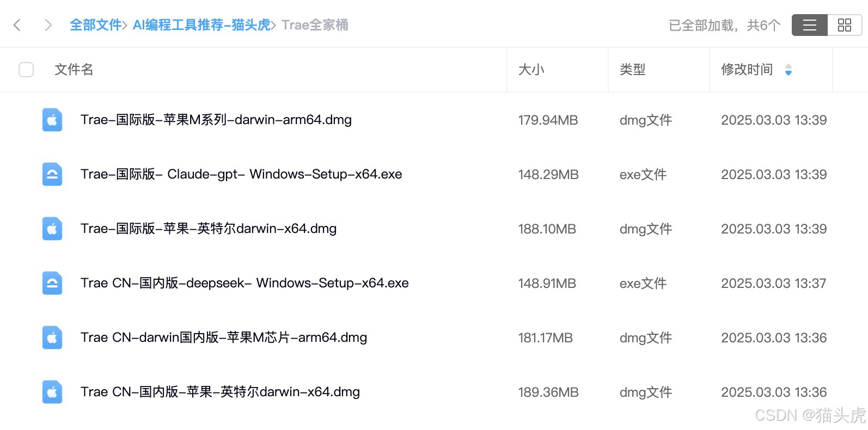Click exe icon for Claude-gpt Windows-Setup file
This screenshot has width=868, height=430.
point(52,174)
